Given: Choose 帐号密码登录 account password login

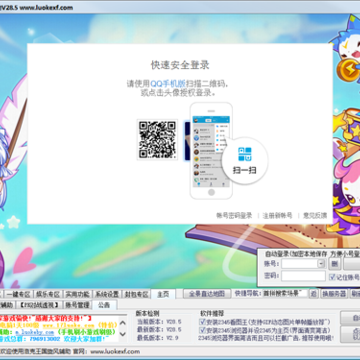Looking at the screenshot, I should point(234,216).
